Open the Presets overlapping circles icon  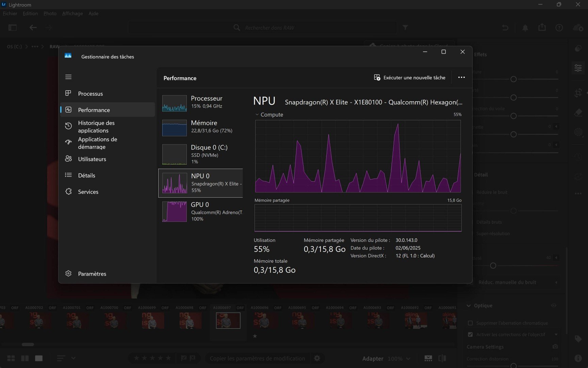(x=578, y=49)
